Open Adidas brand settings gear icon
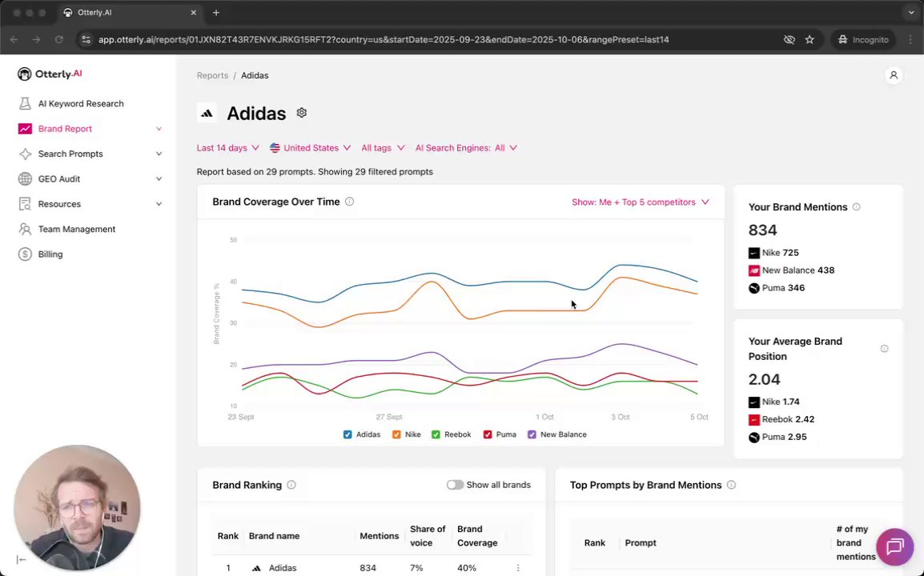 [x=302, y=113]
